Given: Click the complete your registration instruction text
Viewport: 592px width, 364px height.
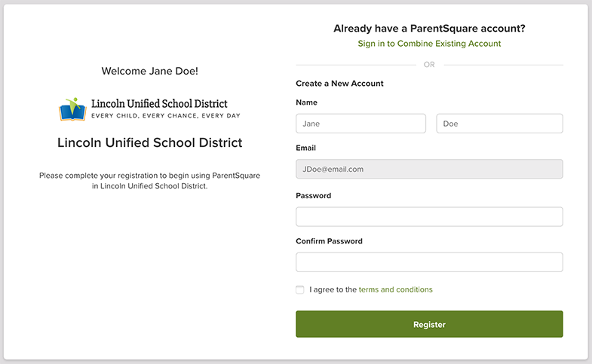Looking at the screenshot, I should pos(150,181).
